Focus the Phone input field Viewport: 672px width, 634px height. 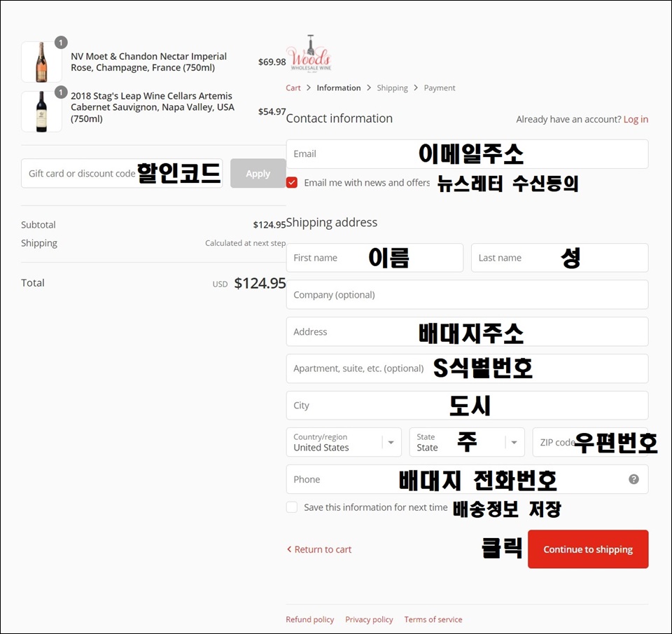pyautogui.click(x=467, y=479)
